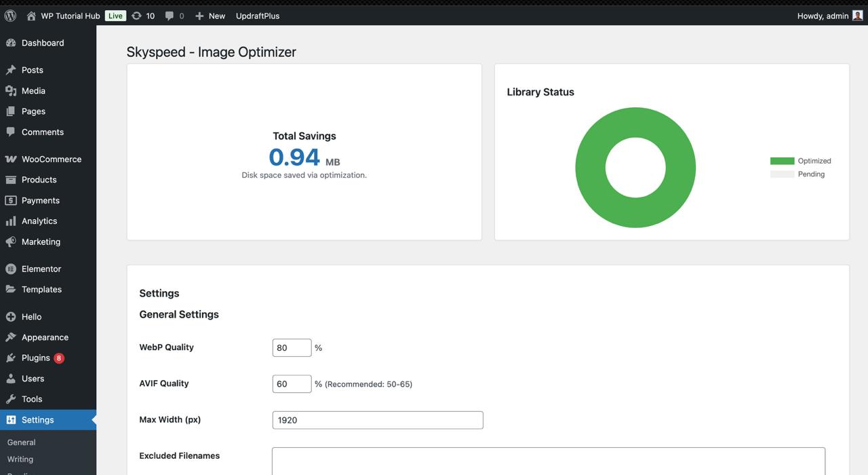
Task: Expand the WooCommerce submenu
Action: point(52,158)
